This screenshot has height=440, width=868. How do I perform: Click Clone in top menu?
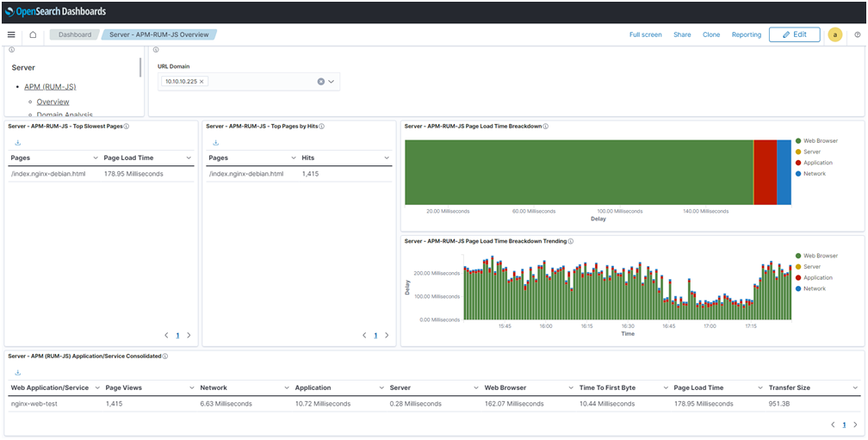coord(711,34)
